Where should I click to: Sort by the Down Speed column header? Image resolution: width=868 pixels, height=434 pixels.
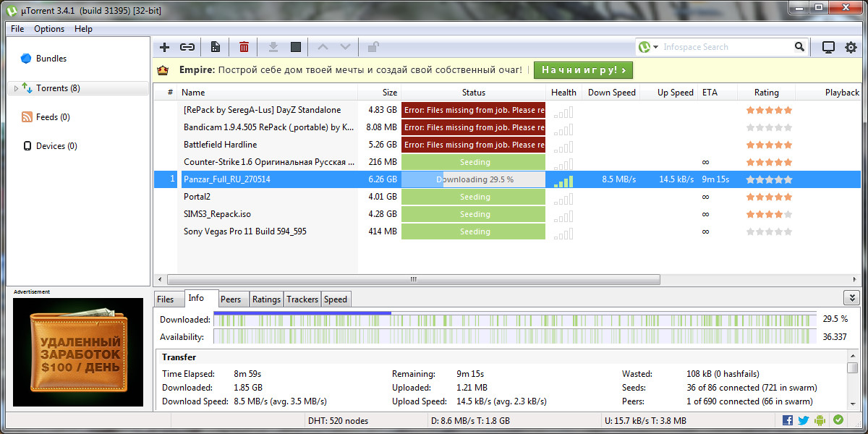click(611, 93)
